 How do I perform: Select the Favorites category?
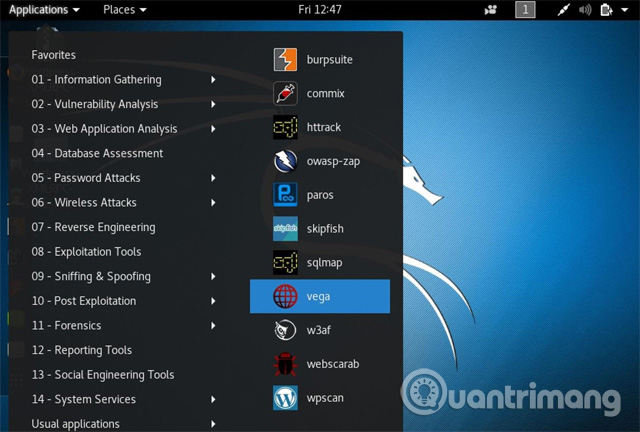point(53,55)
